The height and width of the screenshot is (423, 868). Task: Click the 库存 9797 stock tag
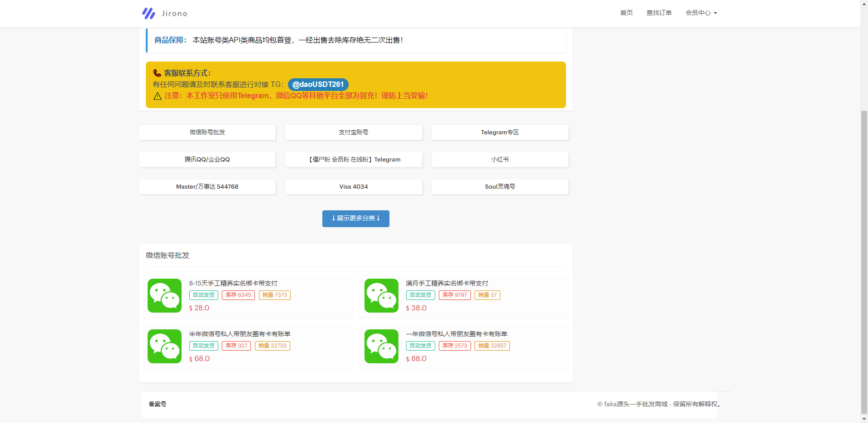point(455,295)
